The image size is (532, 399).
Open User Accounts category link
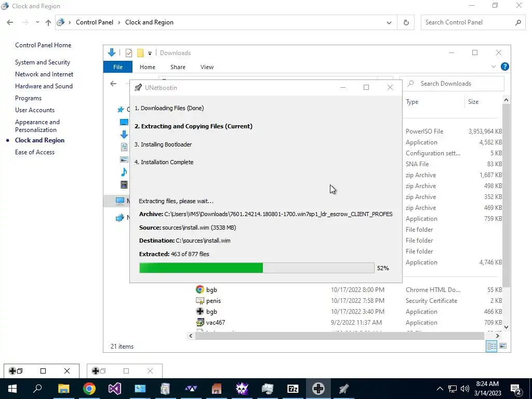35,110
